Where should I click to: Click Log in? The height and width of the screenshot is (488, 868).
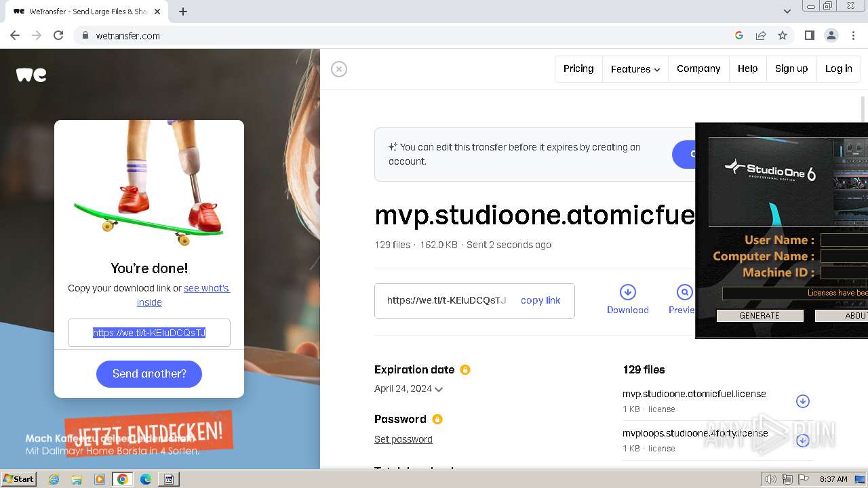pyautogui.click(x=839, y=68)
